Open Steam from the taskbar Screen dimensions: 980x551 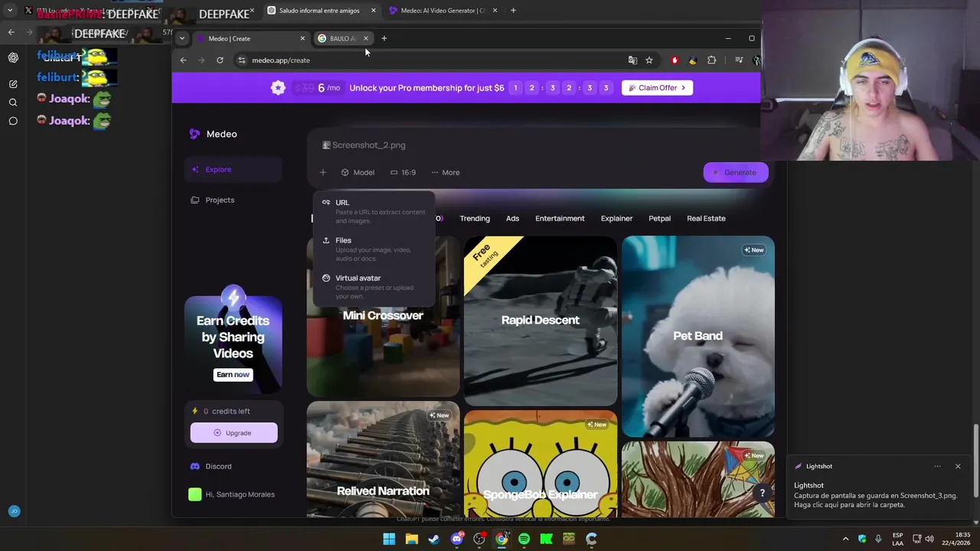click(x=434, y=539)
